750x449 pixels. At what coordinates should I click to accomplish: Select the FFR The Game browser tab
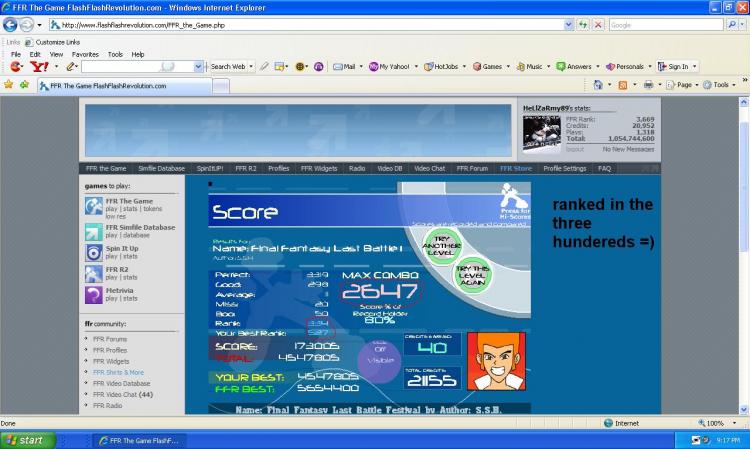(124, 86)
